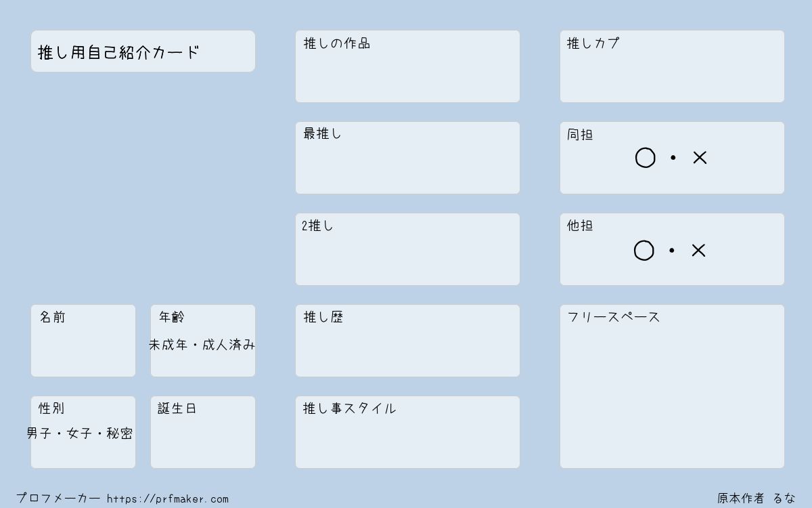Viewport: 812px width, 508px height.
Task: Click the 推しカプ box
Action: pos(672,66)
